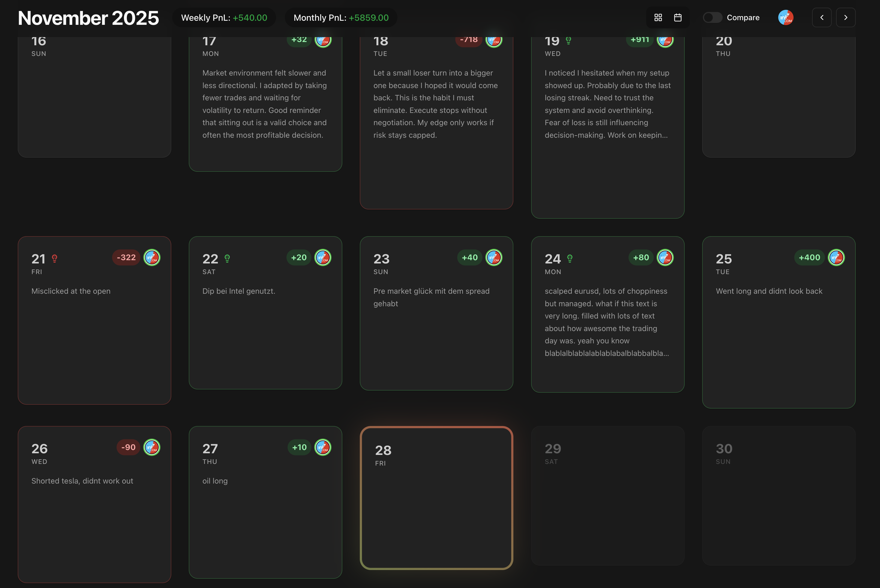Click Weekly PnL summary pill
880x588 pixels.
click(224, 18)
